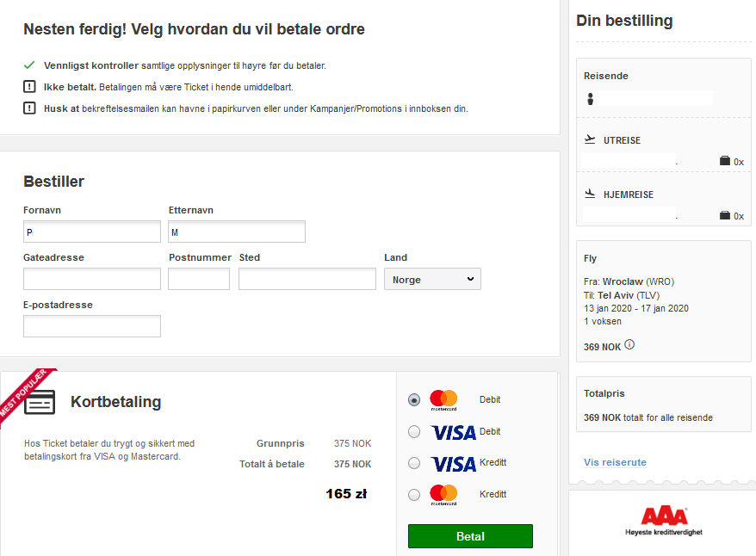The width and height of the screenshot is (756, 556).
Task: Select VISA Kreditt payment option
Action: click(x=414, y=463)
